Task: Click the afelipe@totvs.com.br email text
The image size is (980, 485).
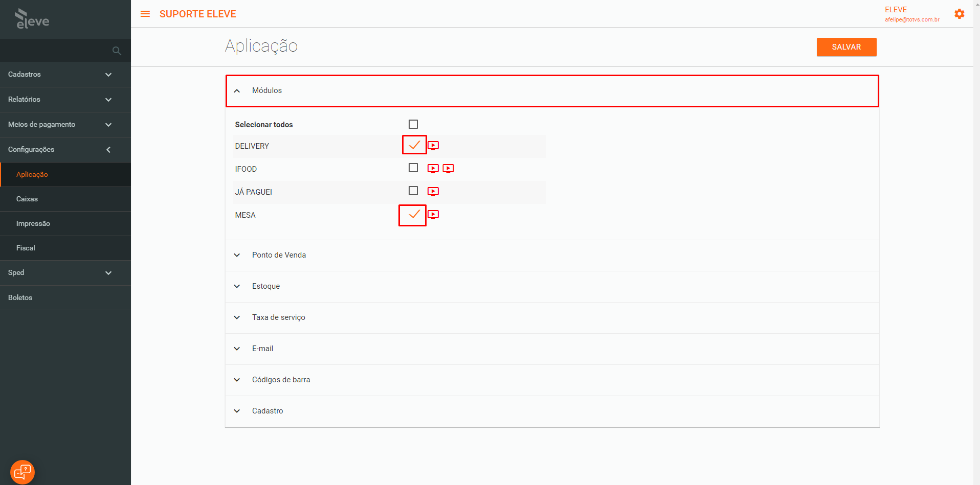Action: click(912, 19)
